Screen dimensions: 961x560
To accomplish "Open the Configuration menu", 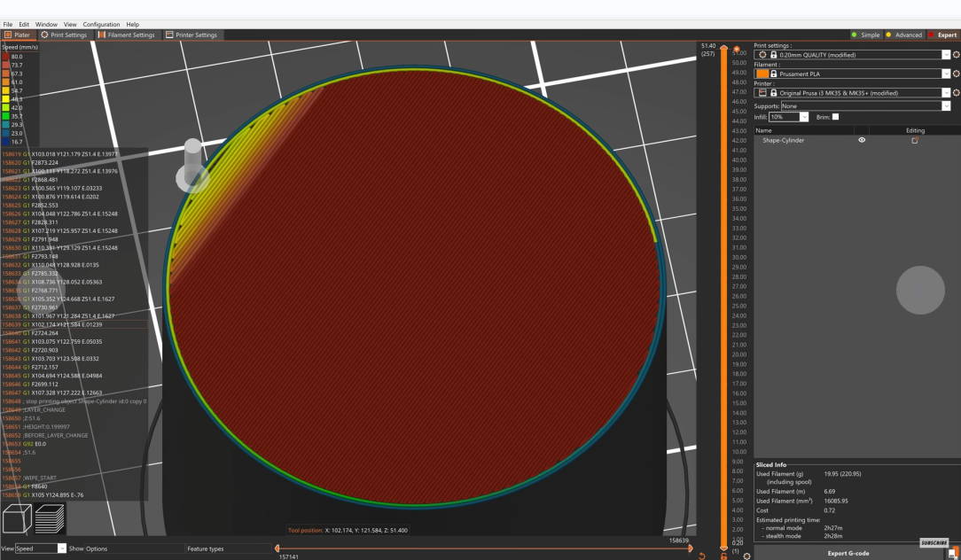I will point(101,25).
